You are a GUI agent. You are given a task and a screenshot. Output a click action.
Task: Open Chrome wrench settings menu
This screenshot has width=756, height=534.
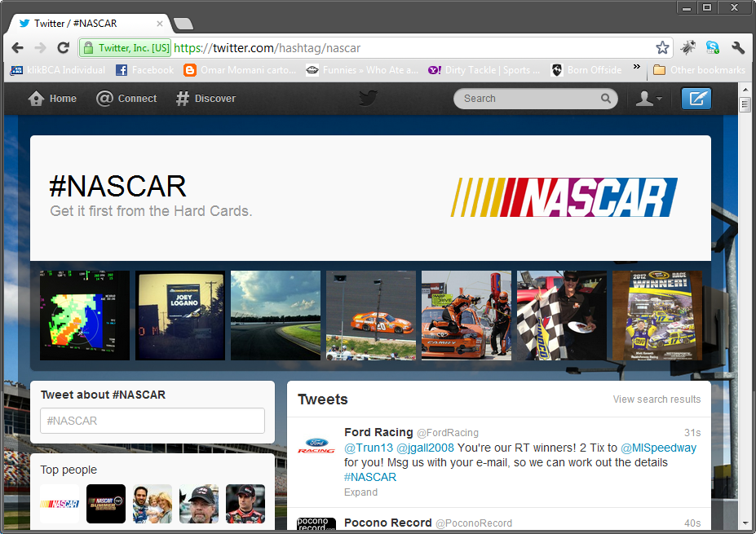[738, 48]
